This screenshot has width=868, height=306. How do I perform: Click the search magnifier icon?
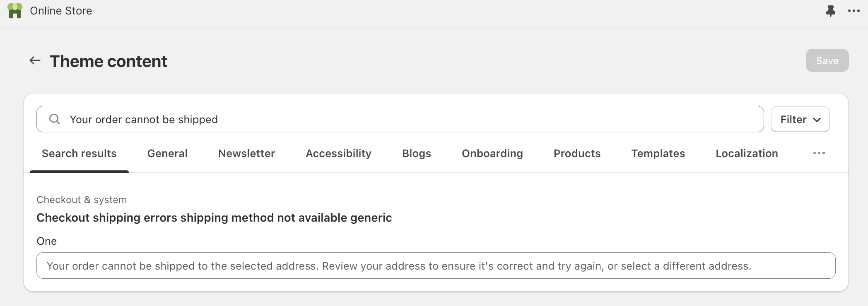pos(54,119)
